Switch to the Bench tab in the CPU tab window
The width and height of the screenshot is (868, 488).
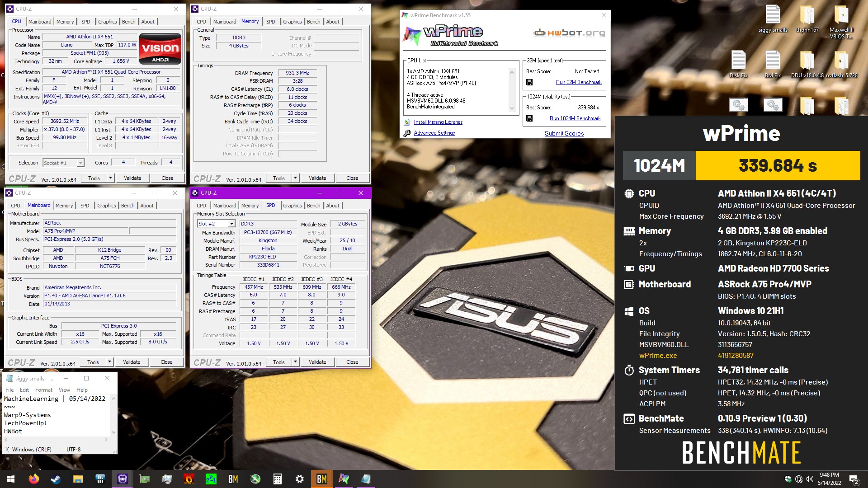click(x=128, y=22)
